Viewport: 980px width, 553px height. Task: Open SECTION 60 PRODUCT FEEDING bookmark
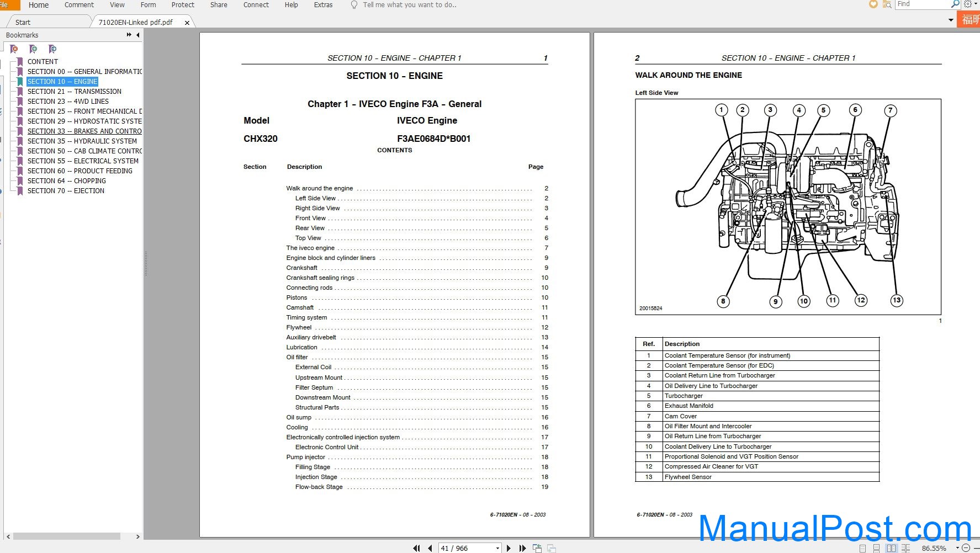(80, 171)
